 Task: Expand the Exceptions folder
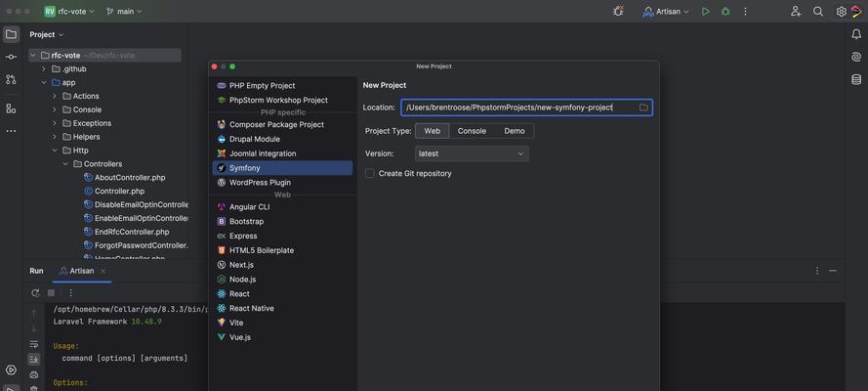click(x=55, y=123)
